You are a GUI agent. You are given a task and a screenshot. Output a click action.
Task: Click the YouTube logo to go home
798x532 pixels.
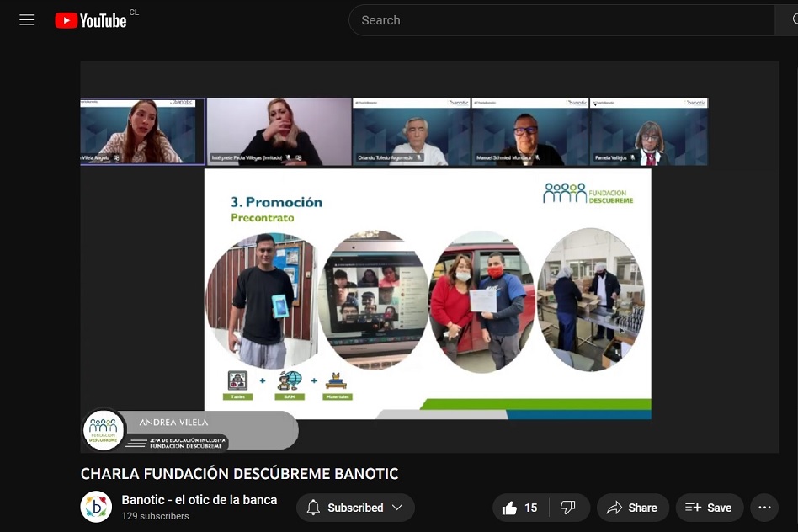point(91,20)
